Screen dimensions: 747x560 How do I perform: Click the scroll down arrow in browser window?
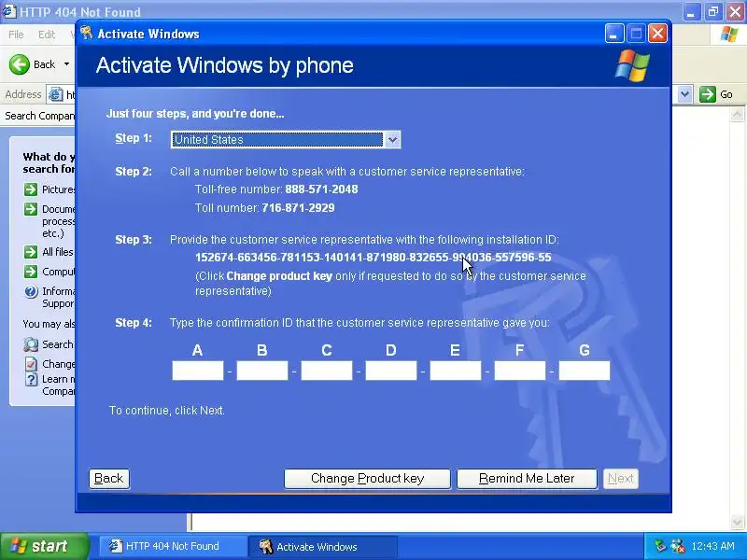[737, 522]
